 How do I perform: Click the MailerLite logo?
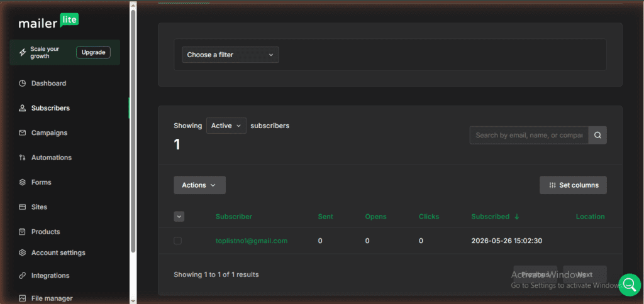48,21
